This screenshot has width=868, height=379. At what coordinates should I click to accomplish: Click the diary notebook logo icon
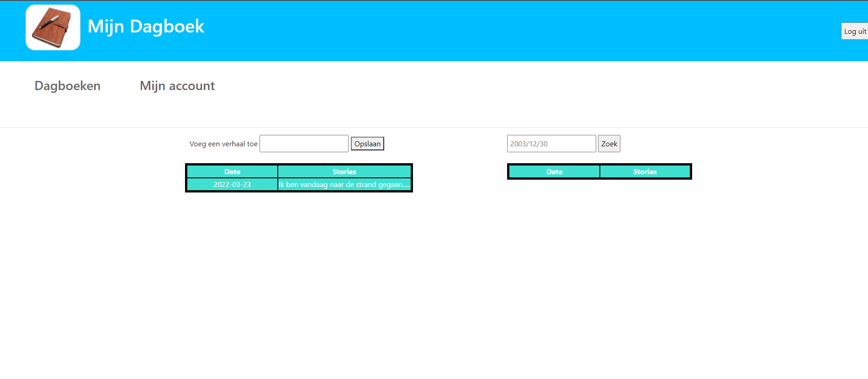coord(53,27)
